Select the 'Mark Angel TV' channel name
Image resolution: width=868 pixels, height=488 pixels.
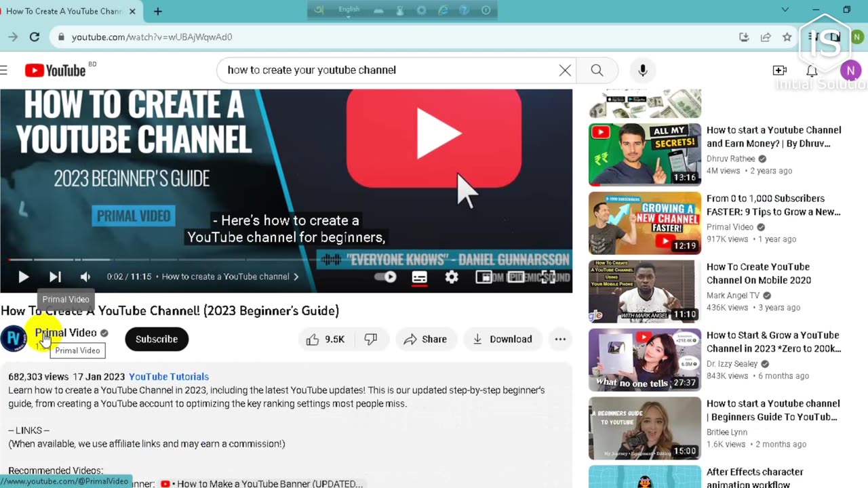[x=733, y=296]
